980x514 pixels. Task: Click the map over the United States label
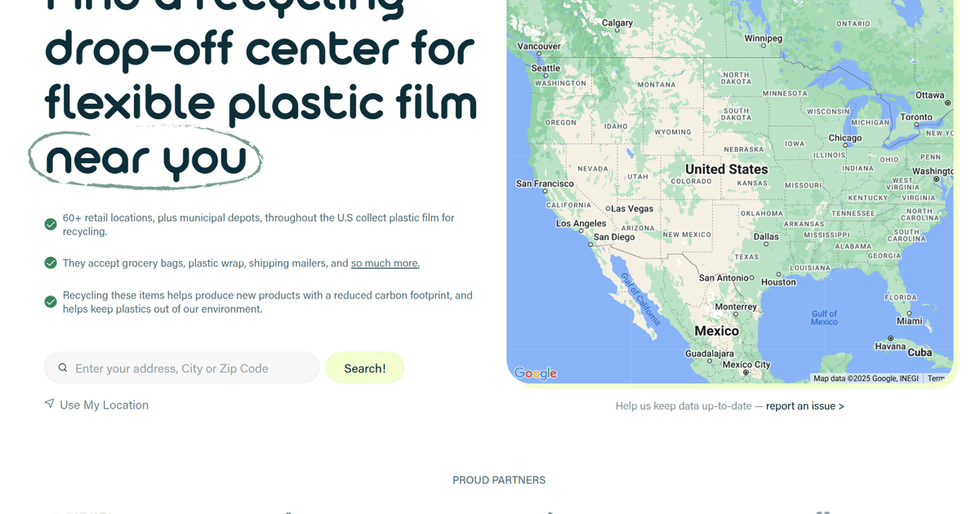[x=725, y=169]
